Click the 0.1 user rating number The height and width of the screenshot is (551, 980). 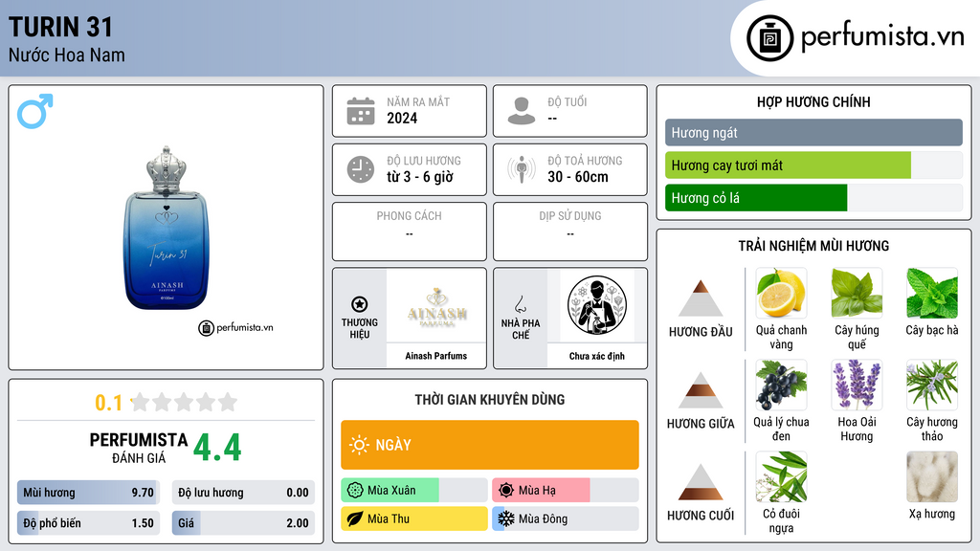[x=109, y=403]
